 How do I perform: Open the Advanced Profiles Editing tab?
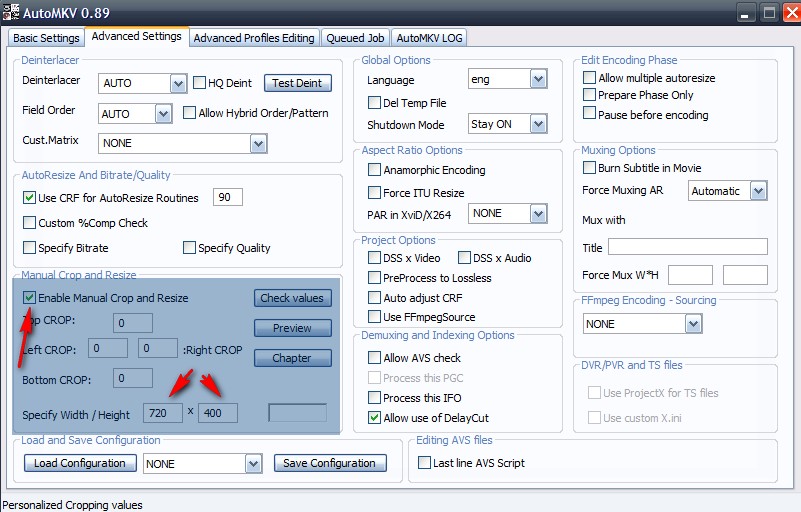pyautogui.click(x=254, y=38)
